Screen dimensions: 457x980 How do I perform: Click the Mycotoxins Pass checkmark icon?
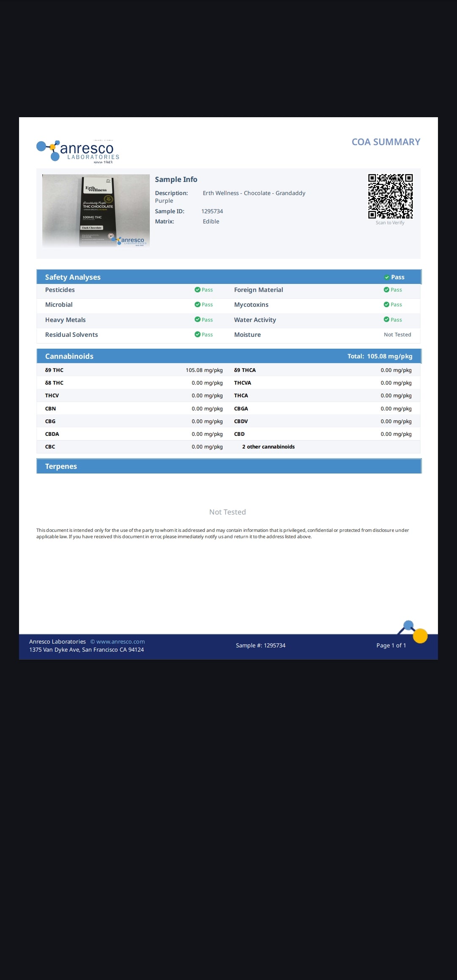coord(386,305)
